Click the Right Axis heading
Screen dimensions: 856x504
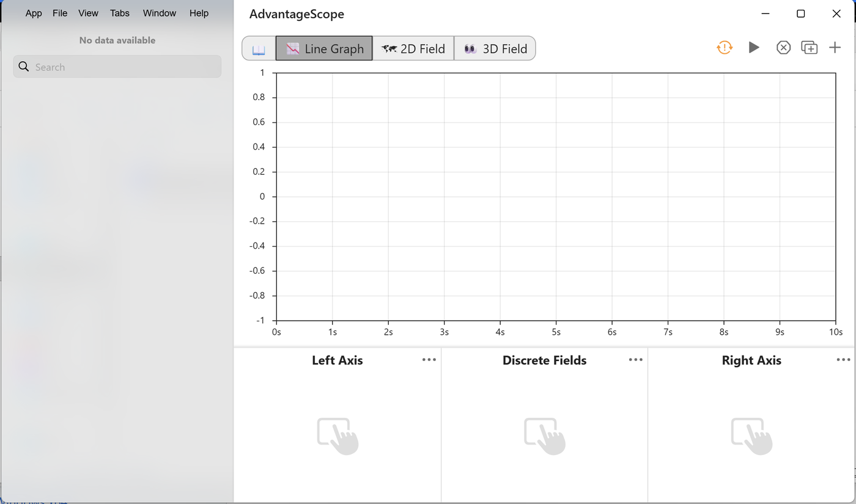pos(751,360)
